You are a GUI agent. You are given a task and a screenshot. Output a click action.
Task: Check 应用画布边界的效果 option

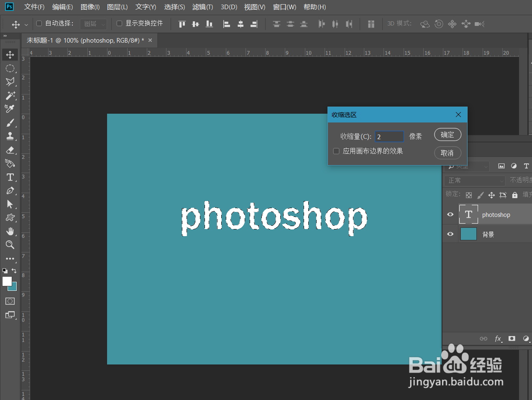point(336,151)
